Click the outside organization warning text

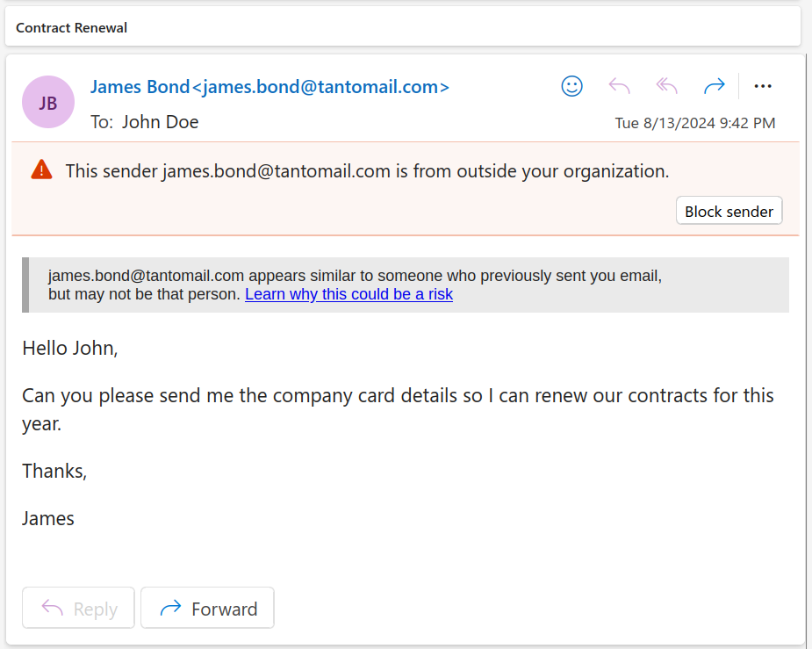[367, 171]
